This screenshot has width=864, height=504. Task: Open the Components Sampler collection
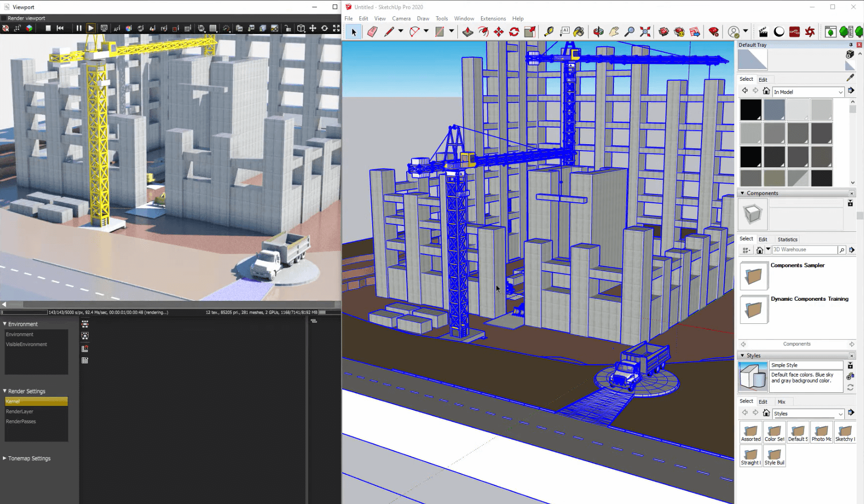(x=754, y=276)
